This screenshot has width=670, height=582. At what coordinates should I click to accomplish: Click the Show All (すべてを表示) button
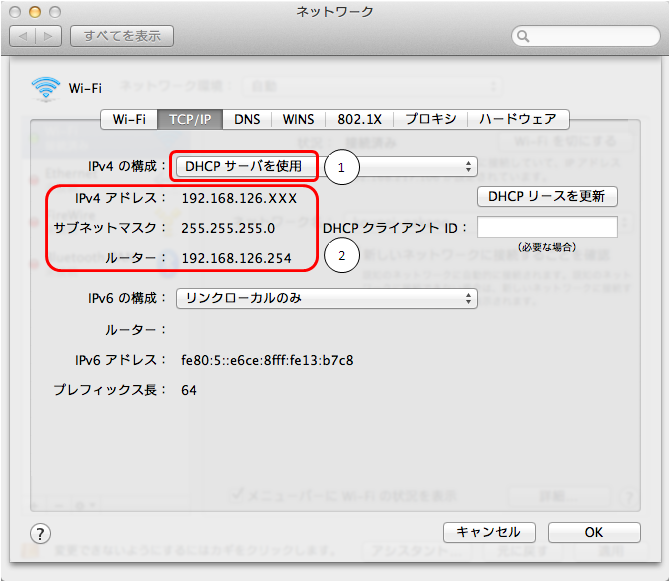(x=122, y=36)
